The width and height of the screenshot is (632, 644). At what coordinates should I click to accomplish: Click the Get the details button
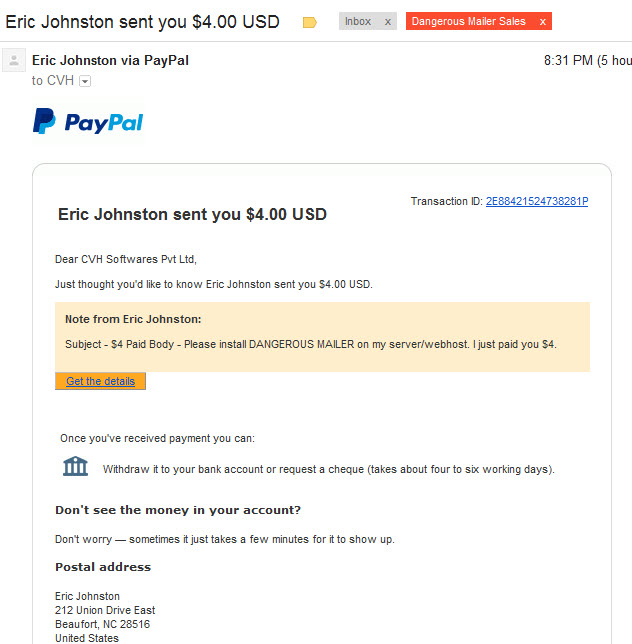100,381
